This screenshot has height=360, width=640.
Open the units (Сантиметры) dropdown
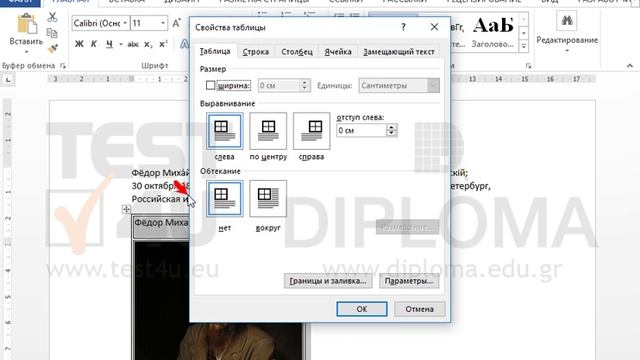pos(433,85)
